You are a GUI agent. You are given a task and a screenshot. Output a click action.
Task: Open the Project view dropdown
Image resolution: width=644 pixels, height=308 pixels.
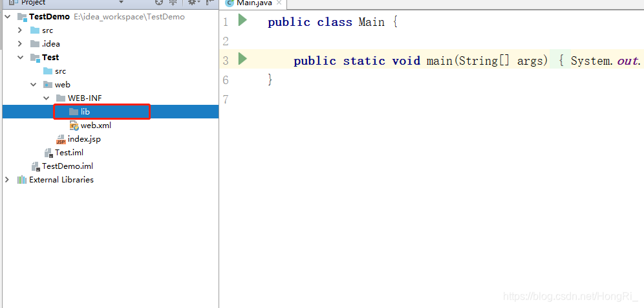(121, 3)
